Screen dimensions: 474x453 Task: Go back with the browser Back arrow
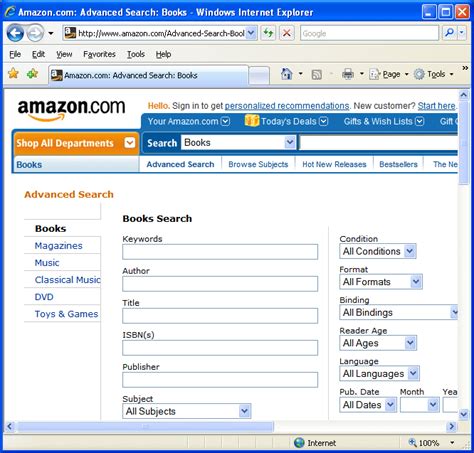pos(15,33)
